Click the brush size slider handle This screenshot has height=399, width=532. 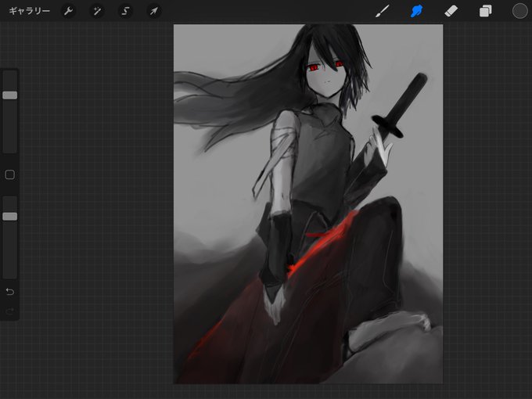click(x=10, y=95)
